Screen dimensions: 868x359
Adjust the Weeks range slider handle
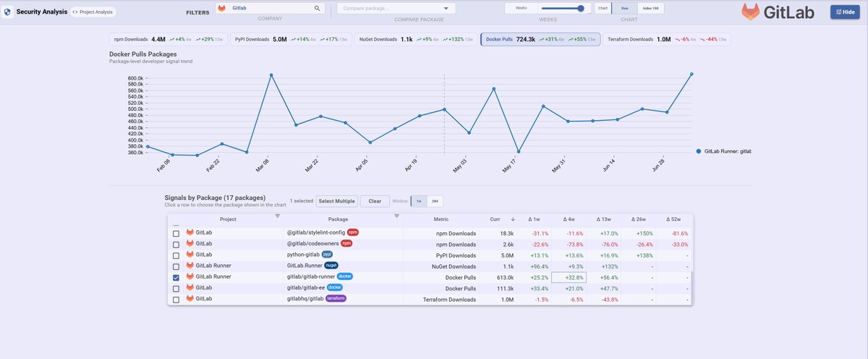(580, 9)
